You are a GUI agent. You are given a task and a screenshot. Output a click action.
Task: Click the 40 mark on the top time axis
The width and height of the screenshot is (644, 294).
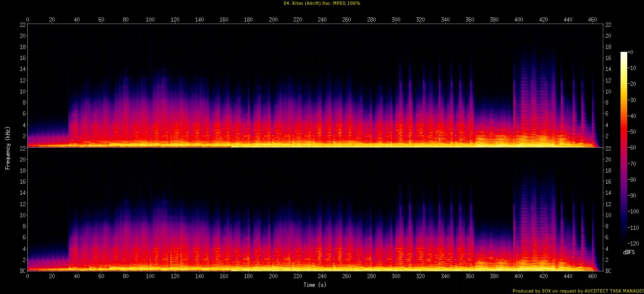(77, 20)
